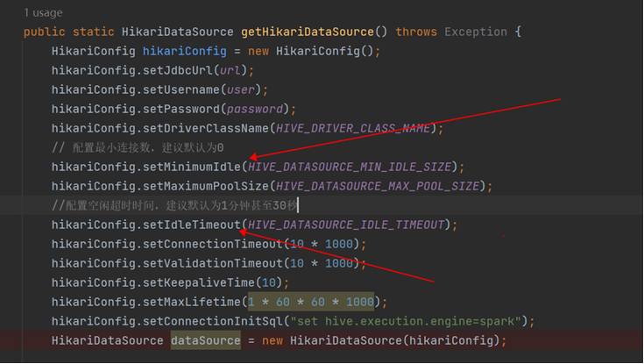Image resolution: width=644 pixels, height=364 pixels.
Task: Click the HikariDataSource return type
Action: [x=177, y=32]
